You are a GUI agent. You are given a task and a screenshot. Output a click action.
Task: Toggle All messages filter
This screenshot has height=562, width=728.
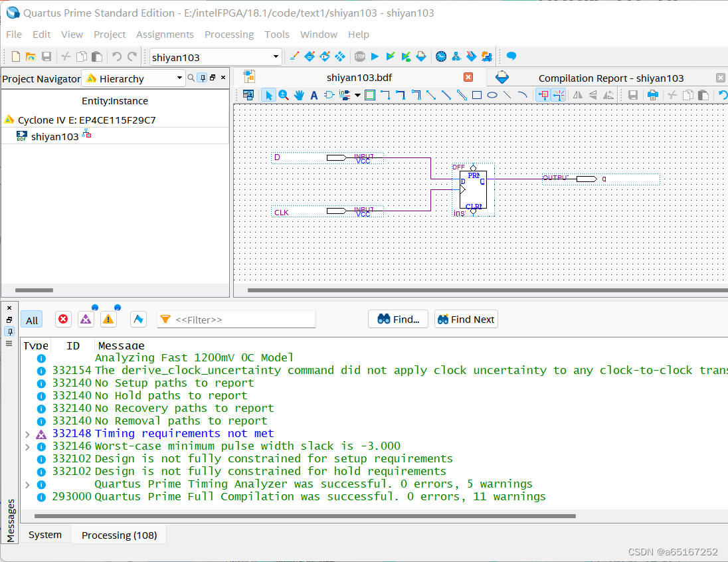pos(32,320)
